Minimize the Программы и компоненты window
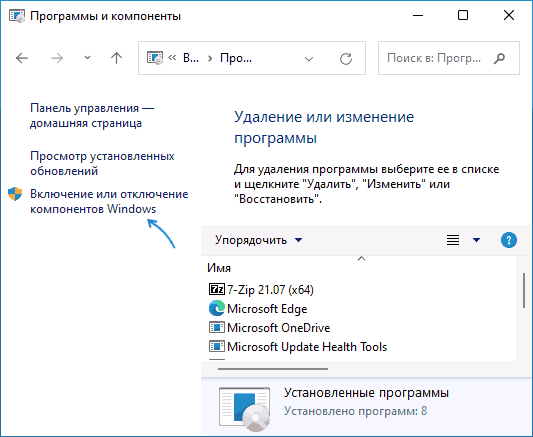Viewport: 533px width, 437px height. coord(418,16)
